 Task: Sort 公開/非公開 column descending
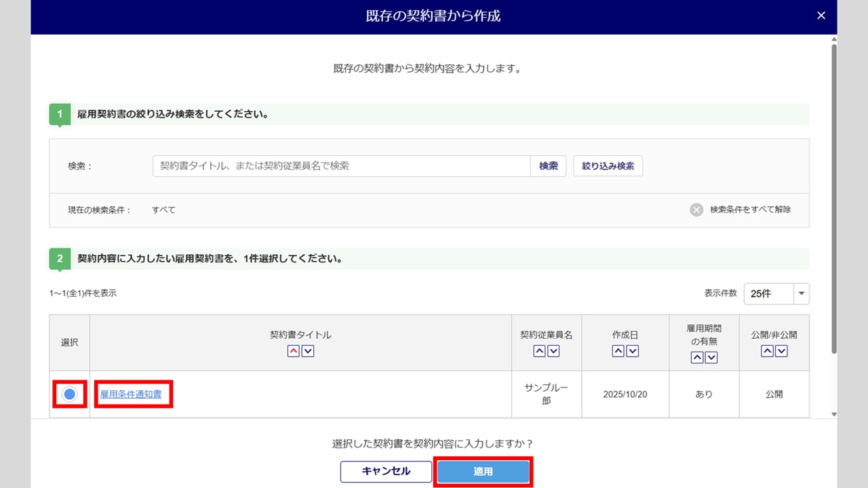tap(781, 351)
